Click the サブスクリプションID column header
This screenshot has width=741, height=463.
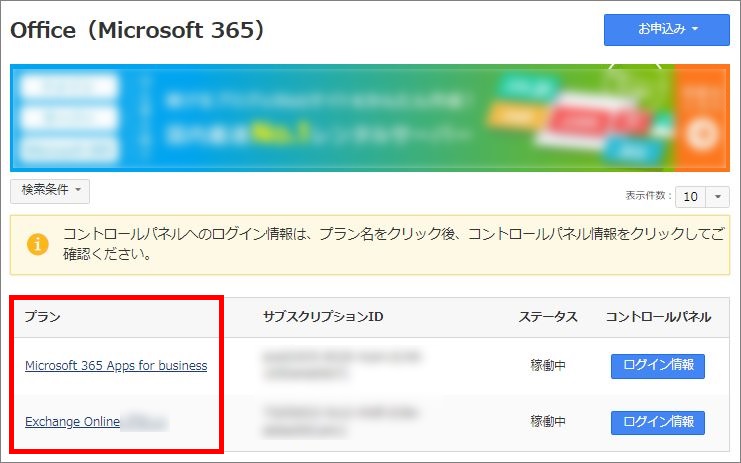pos(323,317)
